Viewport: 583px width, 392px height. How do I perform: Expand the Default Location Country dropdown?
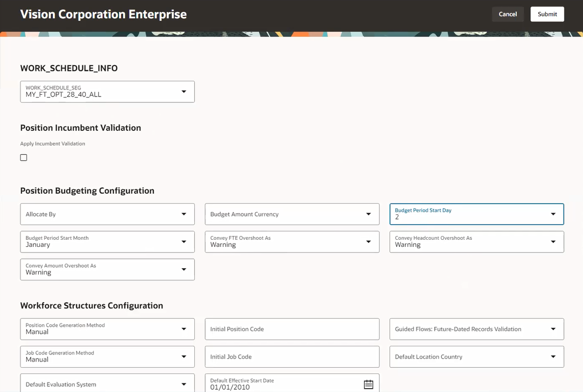point(553,357)
